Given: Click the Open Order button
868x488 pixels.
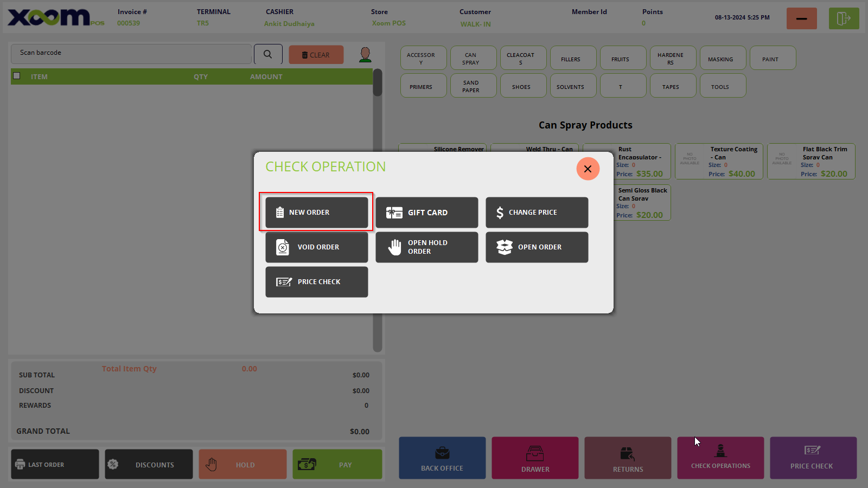Looking at the screenshot, I should click(537, 247).
